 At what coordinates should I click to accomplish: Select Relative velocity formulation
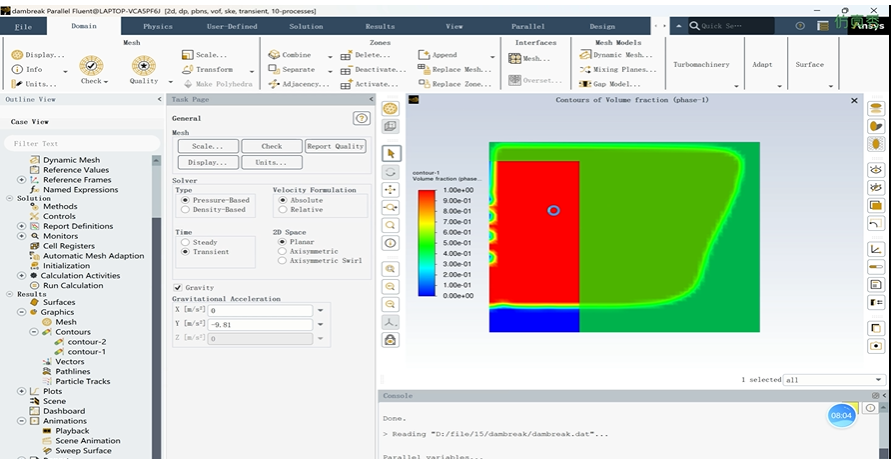[282, 210]
